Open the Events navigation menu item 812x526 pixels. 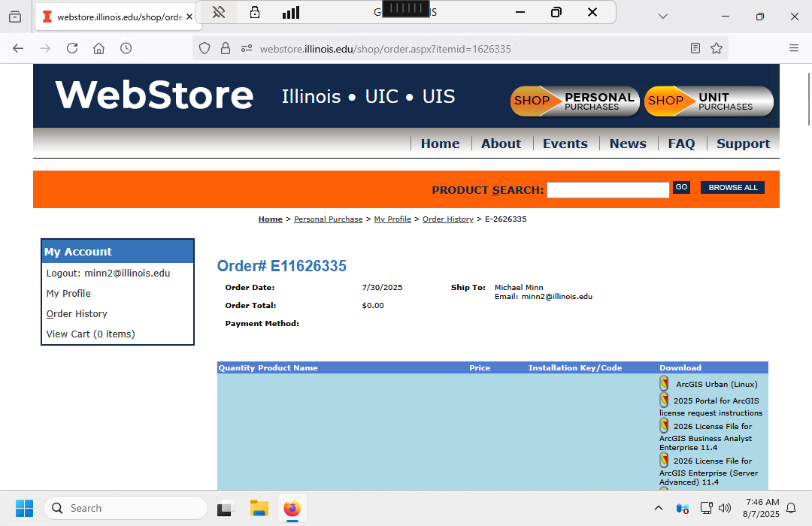(565, 144)
